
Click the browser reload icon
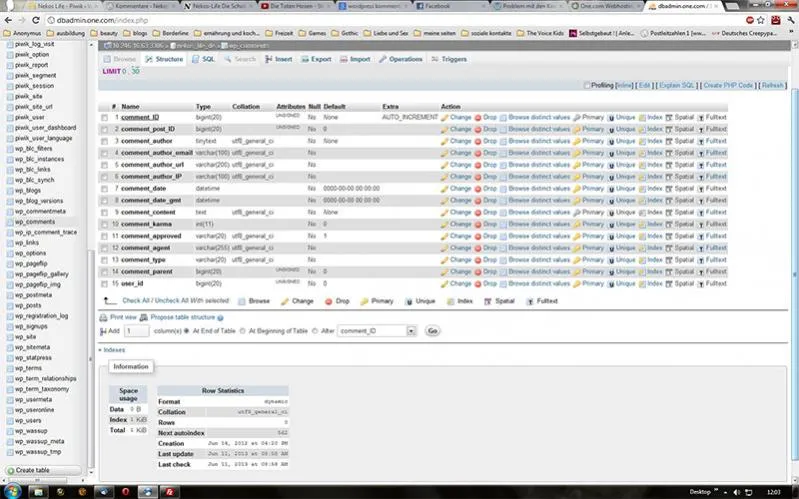[x=36, y=20]
